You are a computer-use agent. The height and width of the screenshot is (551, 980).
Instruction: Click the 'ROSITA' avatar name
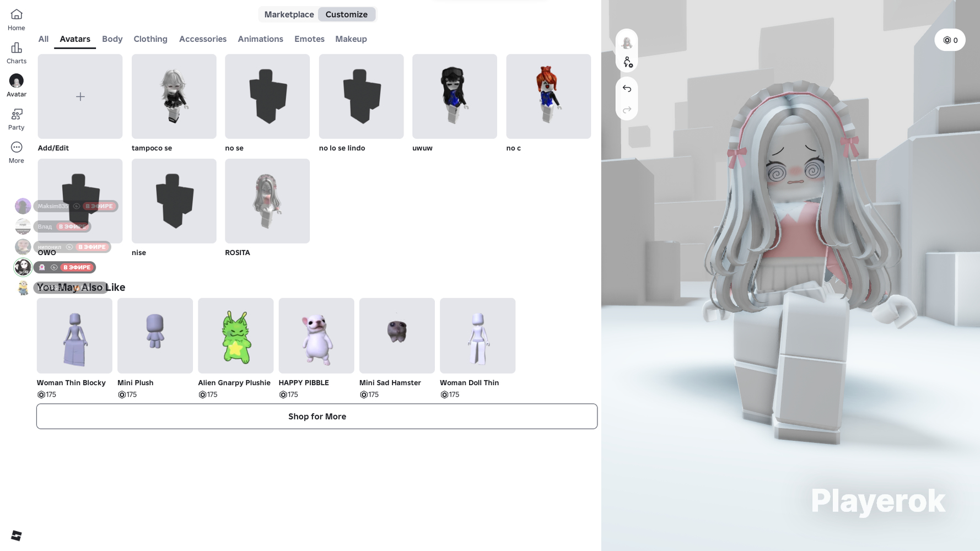pyautogui.click(x=238, y=253)
